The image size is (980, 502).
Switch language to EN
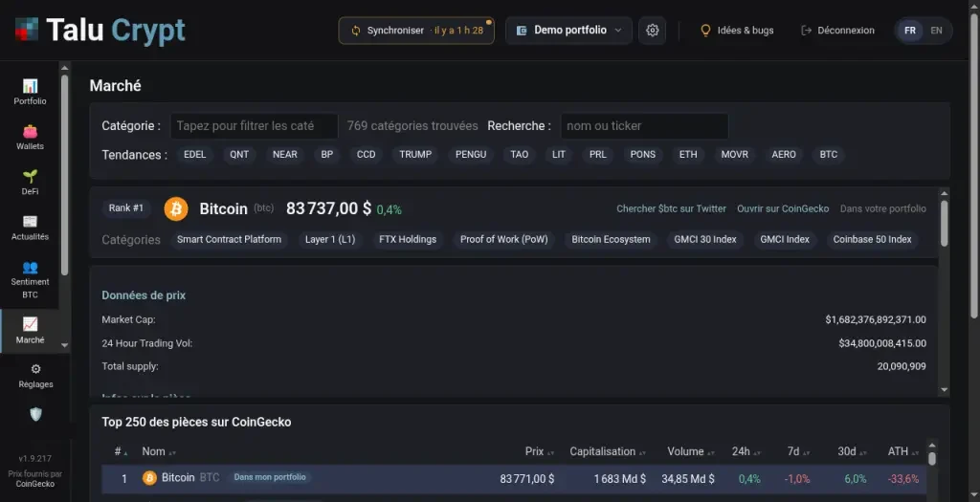coord(936,30)
